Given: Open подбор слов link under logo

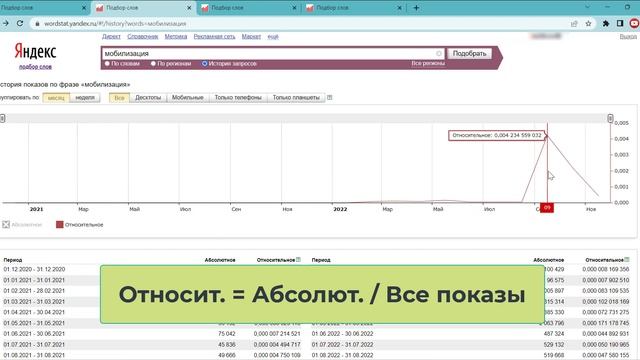Looking at the screenshot, I should tap(35, 67).
